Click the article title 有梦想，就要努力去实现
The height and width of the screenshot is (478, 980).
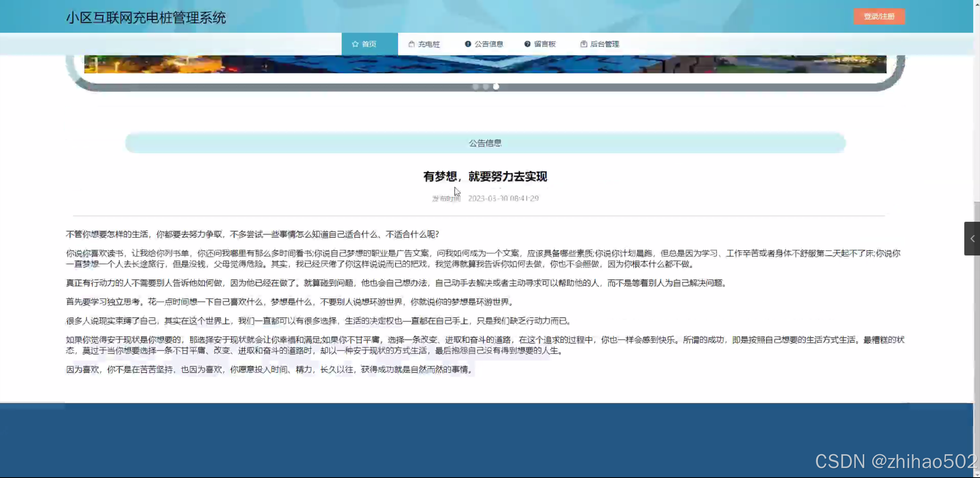(x=485, y=177)
